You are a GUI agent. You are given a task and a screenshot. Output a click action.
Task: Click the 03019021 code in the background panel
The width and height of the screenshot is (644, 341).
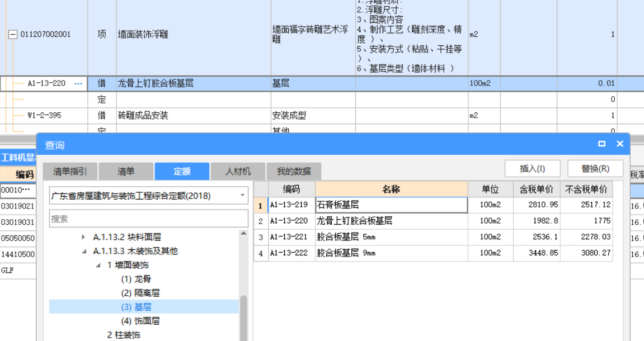click(x=18, y=206)
